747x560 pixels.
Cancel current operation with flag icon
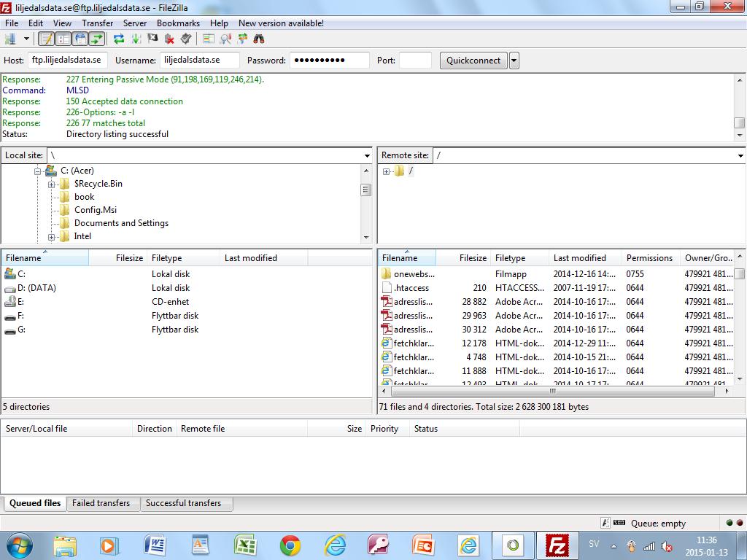(x=152, y=39)
